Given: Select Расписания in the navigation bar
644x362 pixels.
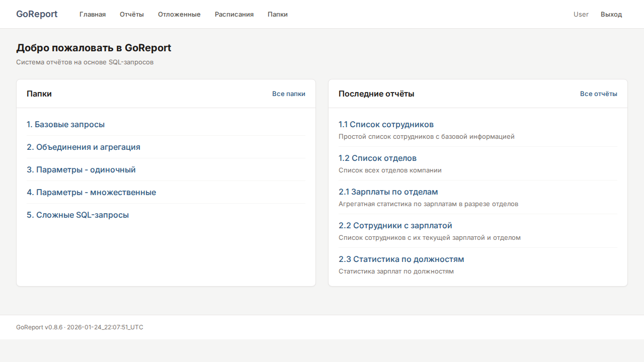Looking at the screenshot, I should [x=234, y=14].
